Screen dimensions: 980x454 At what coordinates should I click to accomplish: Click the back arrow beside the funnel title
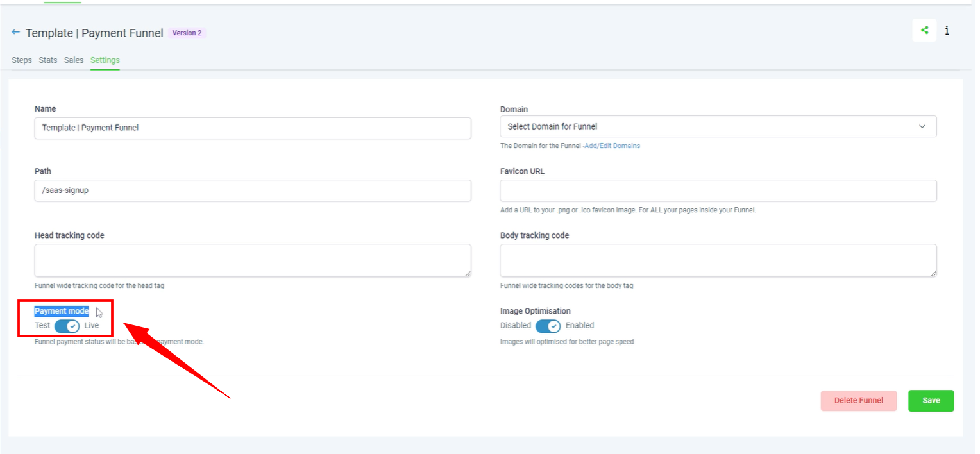pos(16,32)
